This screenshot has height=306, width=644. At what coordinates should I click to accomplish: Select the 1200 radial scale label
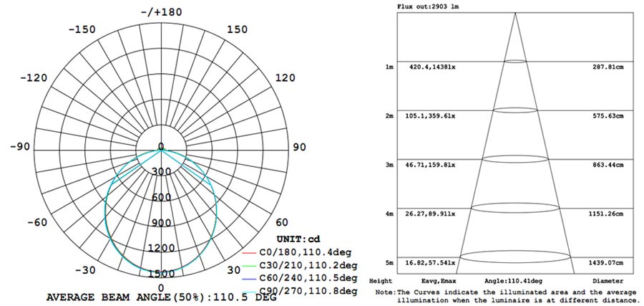161,248
